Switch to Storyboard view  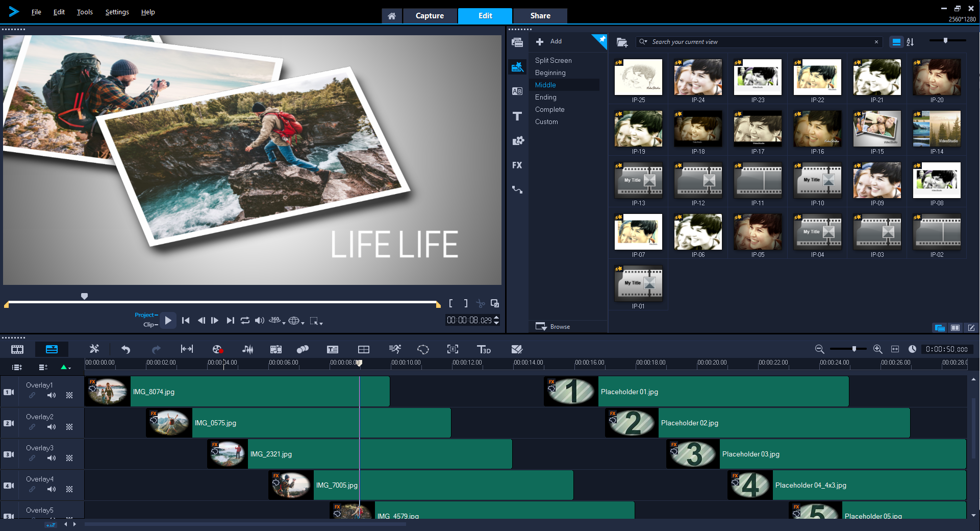(x=17, y=349)
